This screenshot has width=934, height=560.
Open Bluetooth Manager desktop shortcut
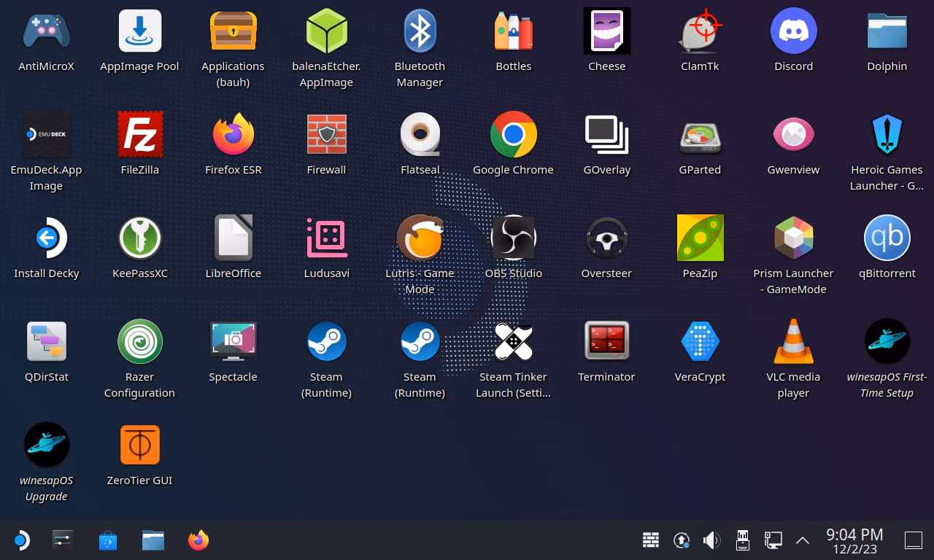(420, 31)
